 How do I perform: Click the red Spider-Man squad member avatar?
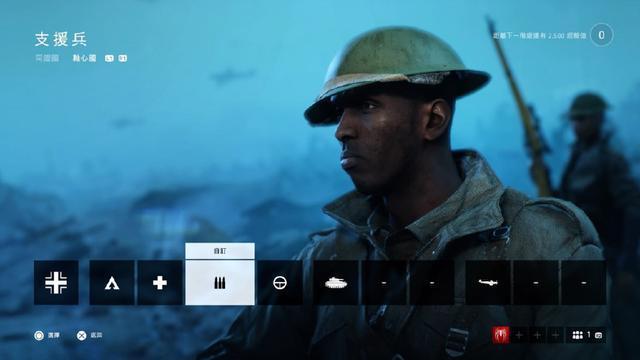point(501,336)
